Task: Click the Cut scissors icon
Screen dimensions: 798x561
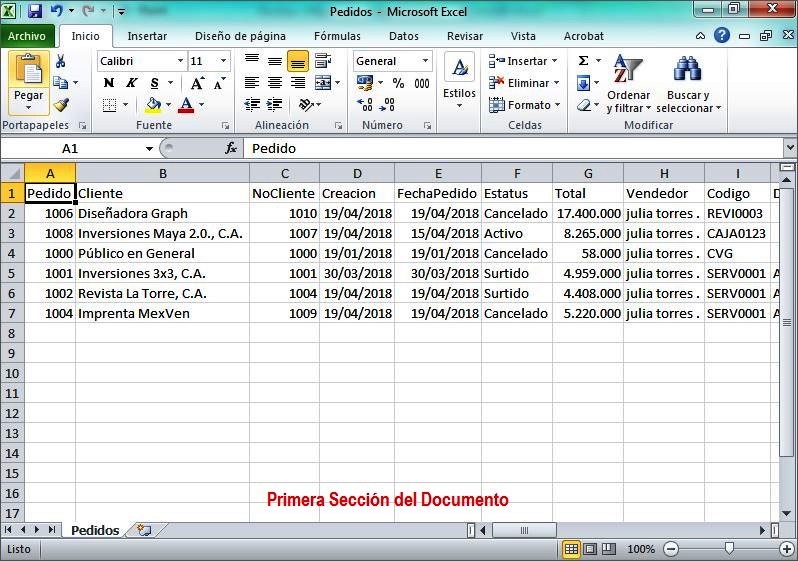Action: pos(61,62)
